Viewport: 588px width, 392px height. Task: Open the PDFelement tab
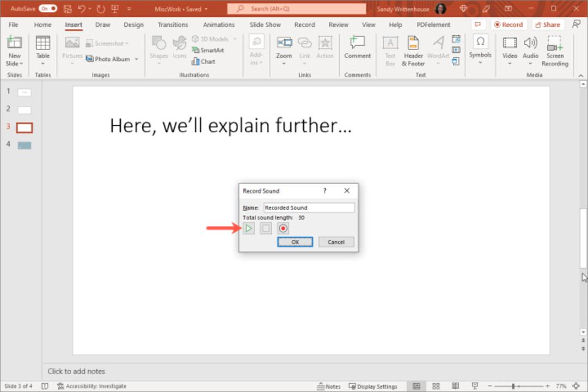click(433, 24)
